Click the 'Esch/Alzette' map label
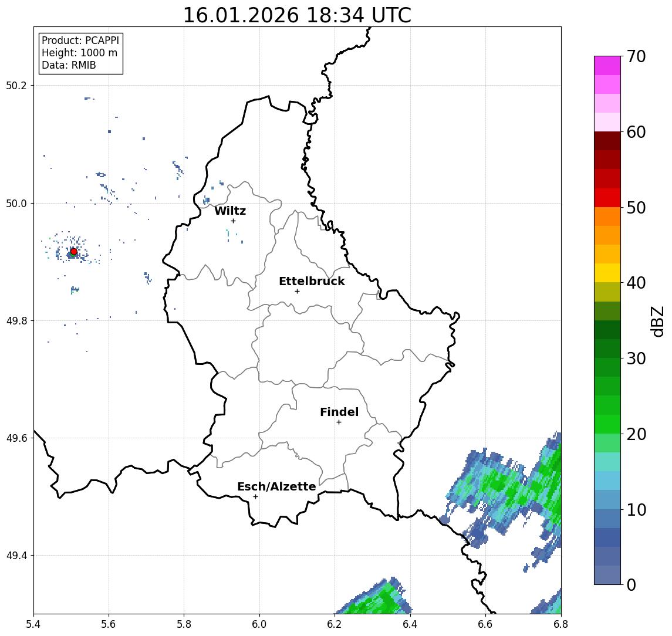The image size is (672, 636). (x=276, y=486)
